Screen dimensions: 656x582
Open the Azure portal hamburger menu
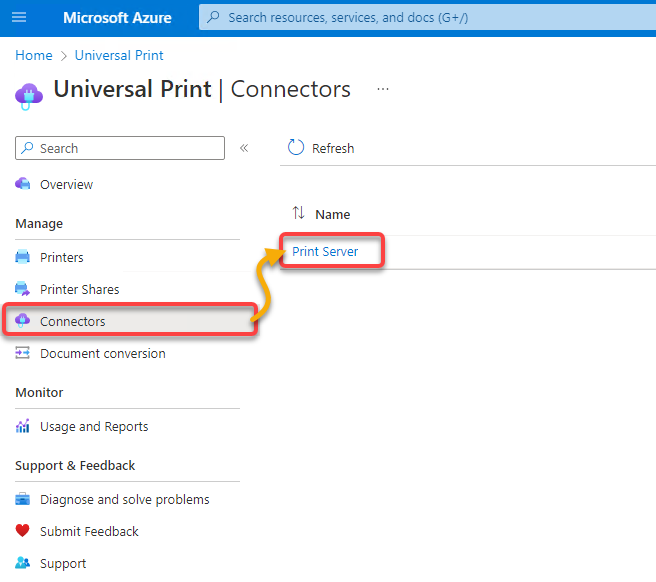(19, 18)
